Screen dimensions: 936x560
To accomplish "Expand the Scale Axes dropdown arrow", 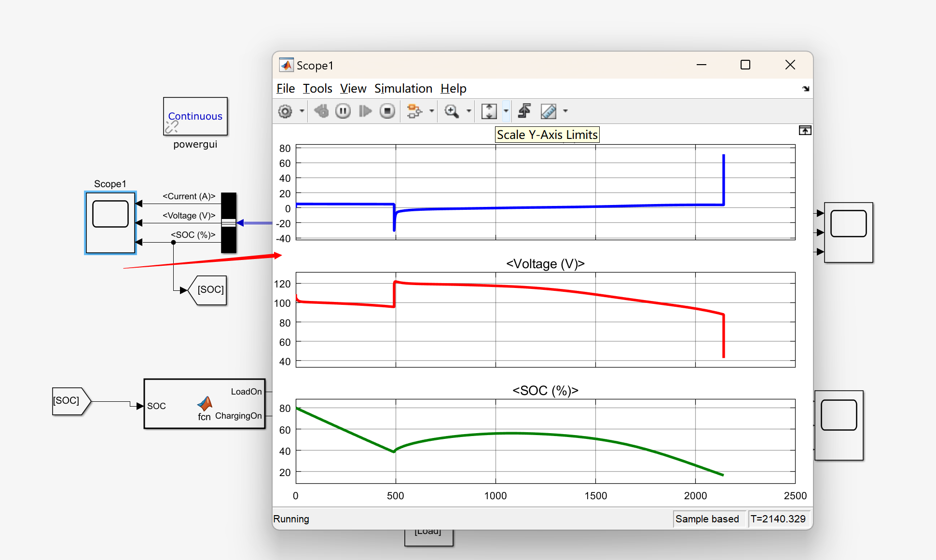I will [x=506, y=111].
